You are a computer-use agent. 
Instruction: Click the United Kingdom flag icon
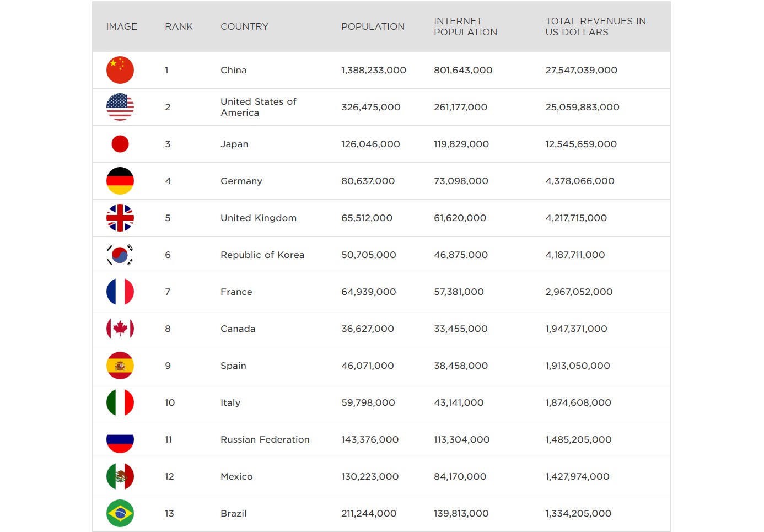tap(120, 218)
